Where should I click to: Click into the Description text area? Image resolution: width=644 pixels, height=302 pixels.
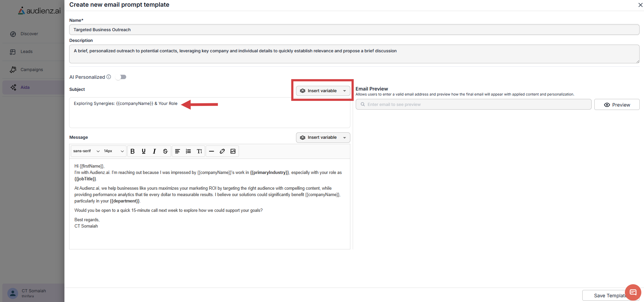(x=354, y=54)
